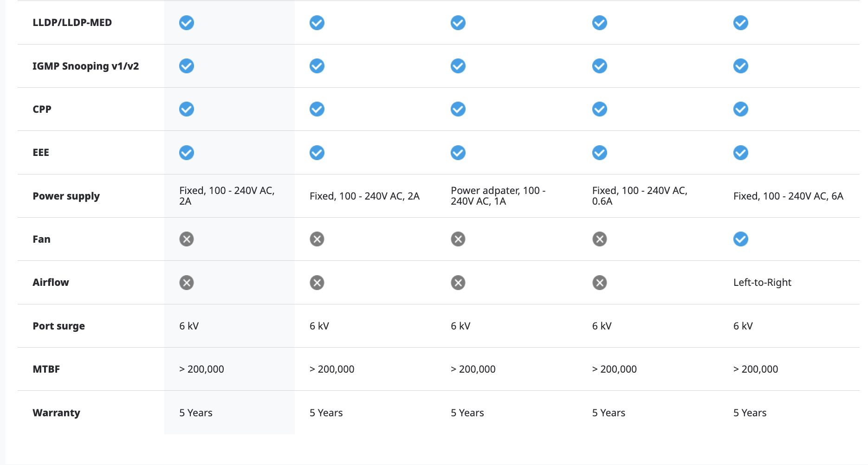
Task: Select the EEE checkmark in the last column
Action: [x=740, y=153]
